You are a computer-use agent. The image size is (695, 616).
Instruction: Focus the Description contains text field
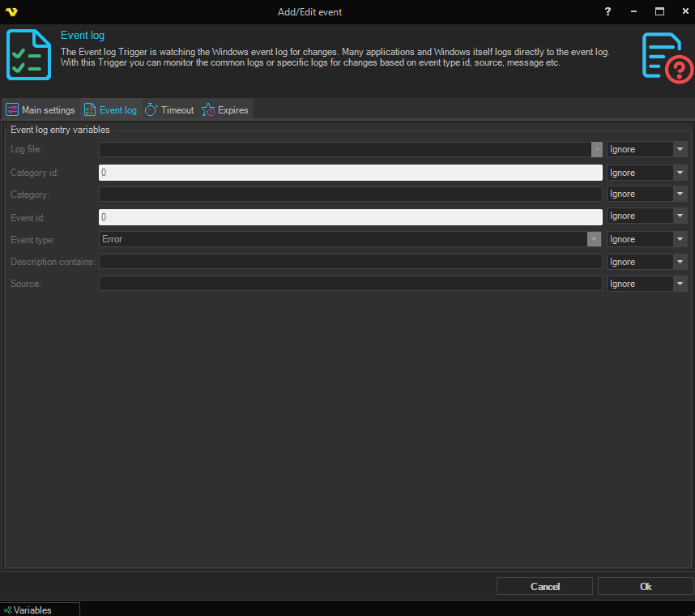click(350, 262)
